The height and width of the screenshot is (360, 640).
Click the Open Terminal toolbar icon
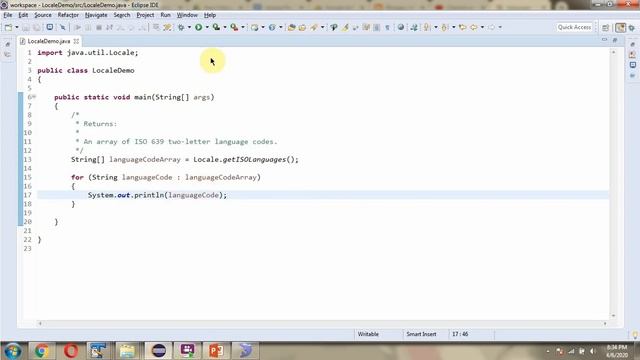(x=49, y=27)
